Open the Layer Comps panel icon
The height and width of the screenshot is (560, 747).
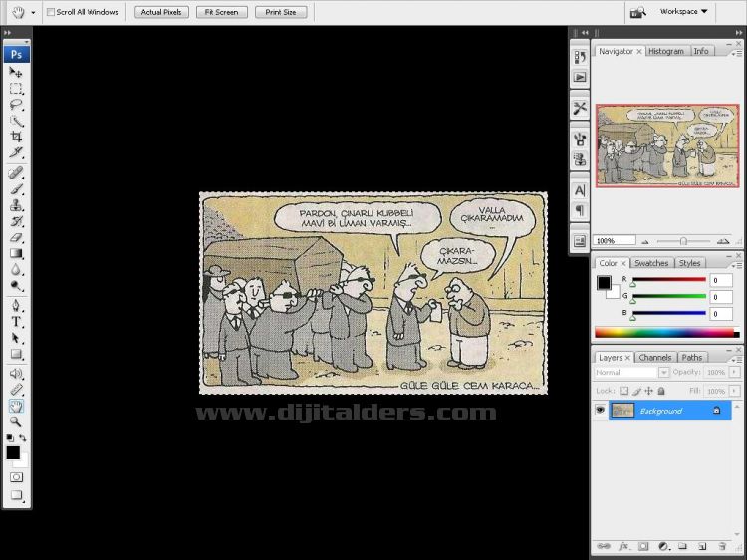580,241
